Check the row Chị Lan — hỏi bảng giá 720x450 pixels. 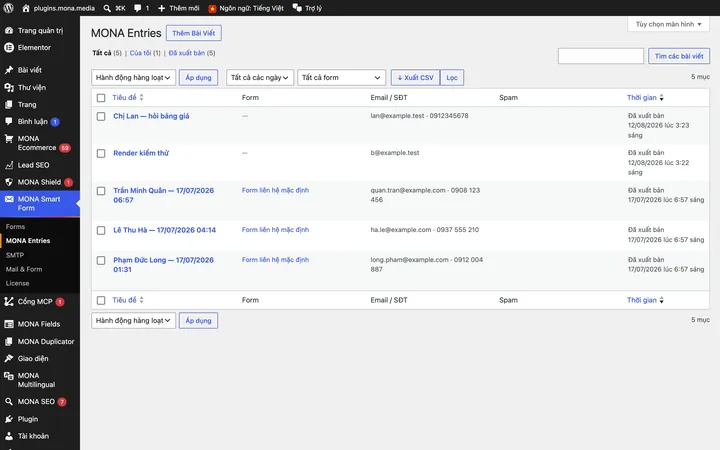101,117
